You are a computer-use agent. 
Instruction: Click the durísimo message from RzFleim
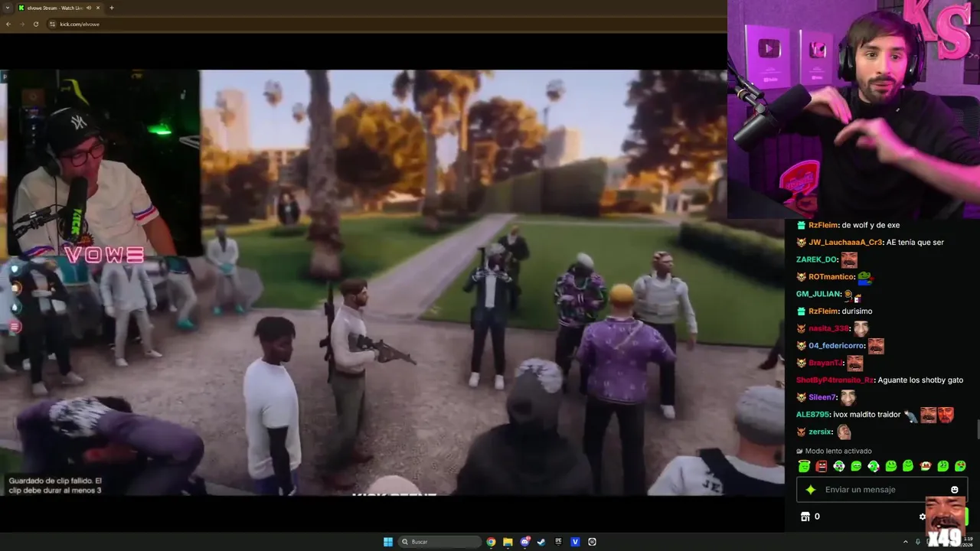point(857,311)
